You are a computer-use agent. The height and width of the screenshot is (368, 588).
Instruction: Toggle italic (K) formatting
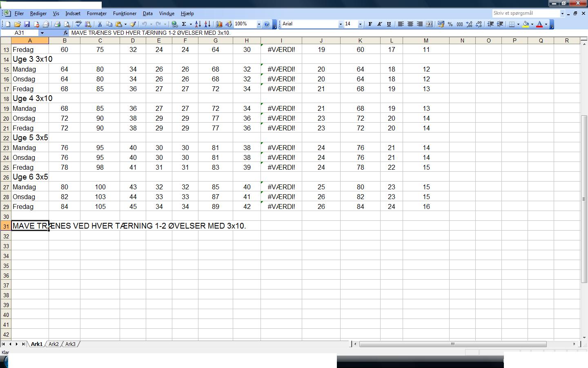pyautogui.click(x=379, y=24)
